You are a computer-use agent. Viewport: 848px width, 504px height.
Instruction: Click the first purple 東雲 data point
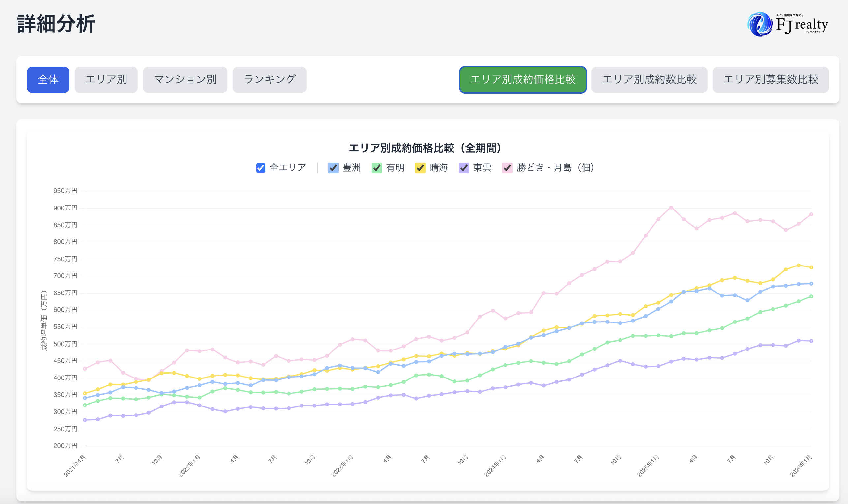click(x=85, y=420)
